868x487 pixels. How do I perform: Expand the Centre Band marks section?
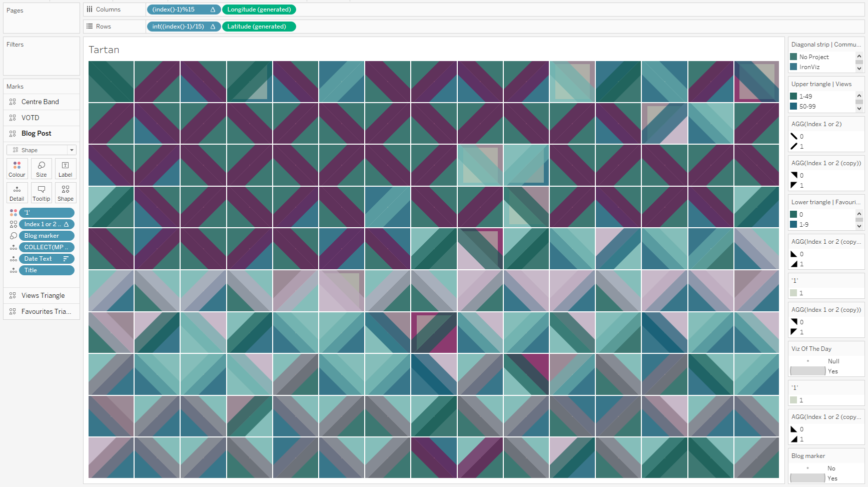[42, 102]
